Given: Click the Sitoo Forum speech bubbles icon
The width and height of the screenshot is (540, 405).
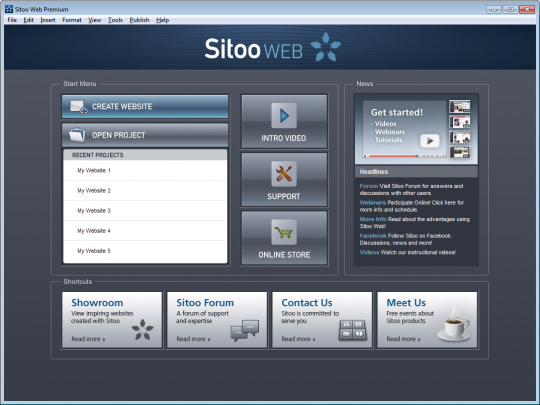Looking at the screenshot, I should tap(245, 331).
